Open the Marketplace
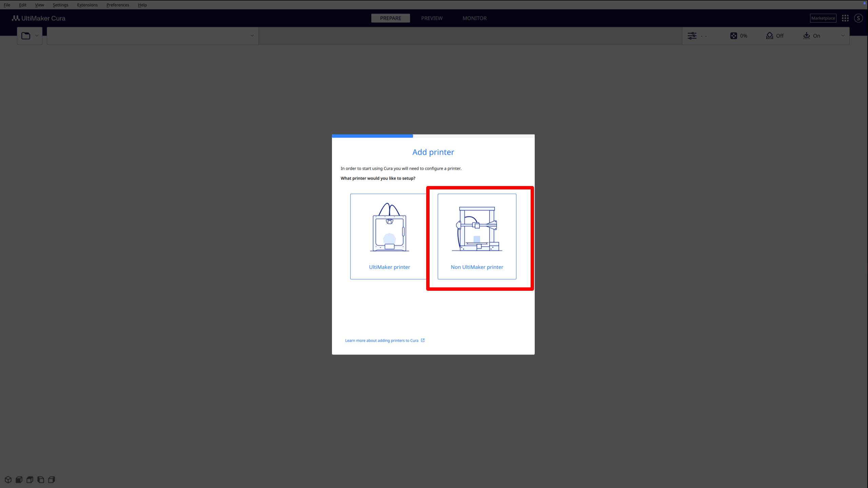Viewport: 868px width, 488px height. [823, 18]
